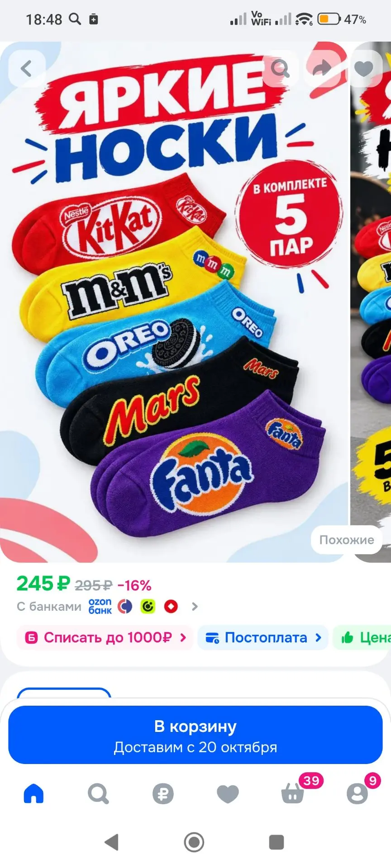Open the search tab in bottom bar
391x868 pixels.
tap(98, 793)
